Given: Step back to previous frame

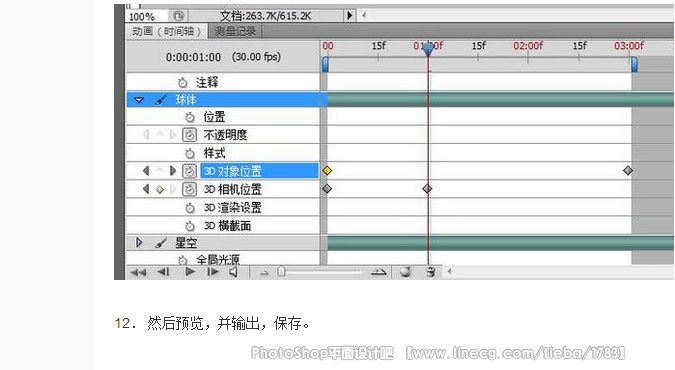Looking at the screenshot, I should pos(163,272).
